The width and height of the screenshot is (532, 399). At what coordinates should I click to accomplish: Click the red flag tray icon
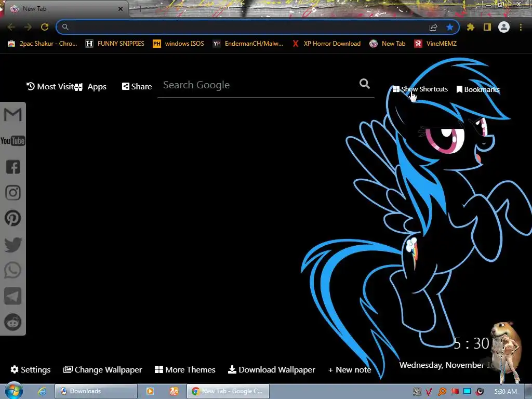(x=455, y=392)
